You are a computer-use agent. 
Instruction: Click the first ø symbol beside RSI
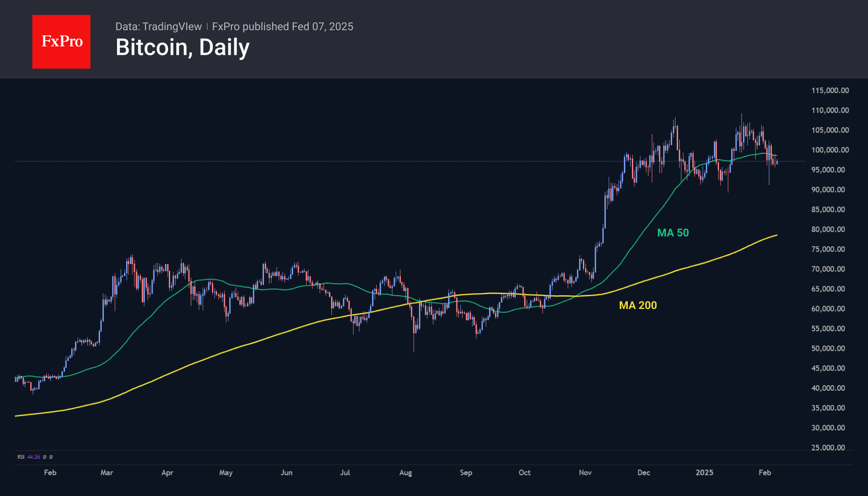pos(45,457)
